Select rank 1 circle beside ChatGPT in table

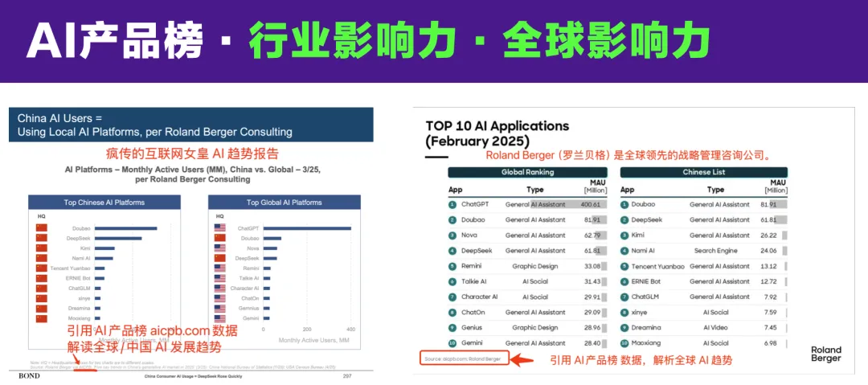[452, 204]
